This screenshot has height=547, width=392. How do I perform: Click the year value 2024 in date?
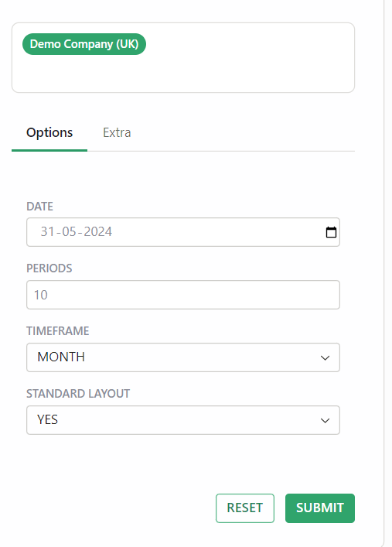point(98,231)
